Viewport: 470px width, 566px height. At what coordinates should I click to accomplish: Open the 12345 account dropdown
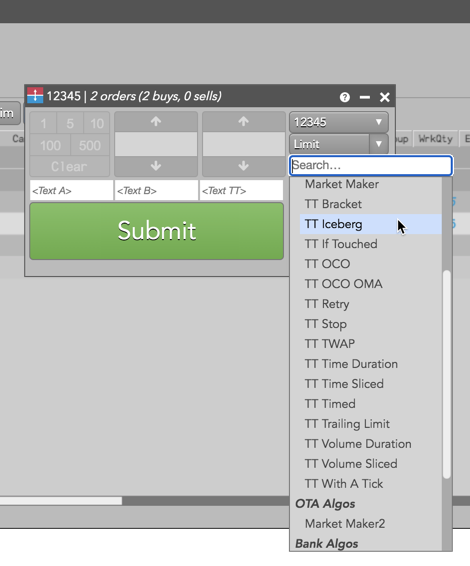[339, 122]
